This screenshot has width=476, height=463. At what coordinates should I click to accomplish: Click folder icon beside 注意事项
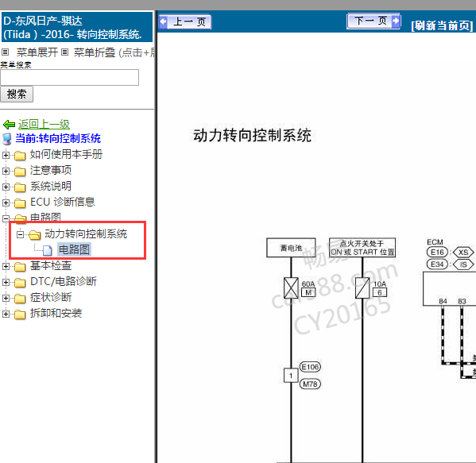(20, 172)
